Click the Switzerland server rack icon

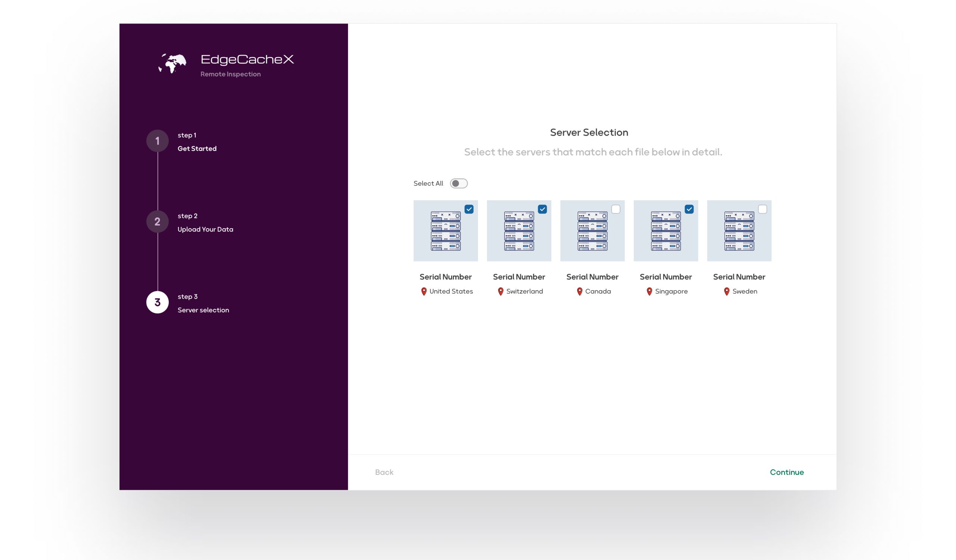(519, 231)
